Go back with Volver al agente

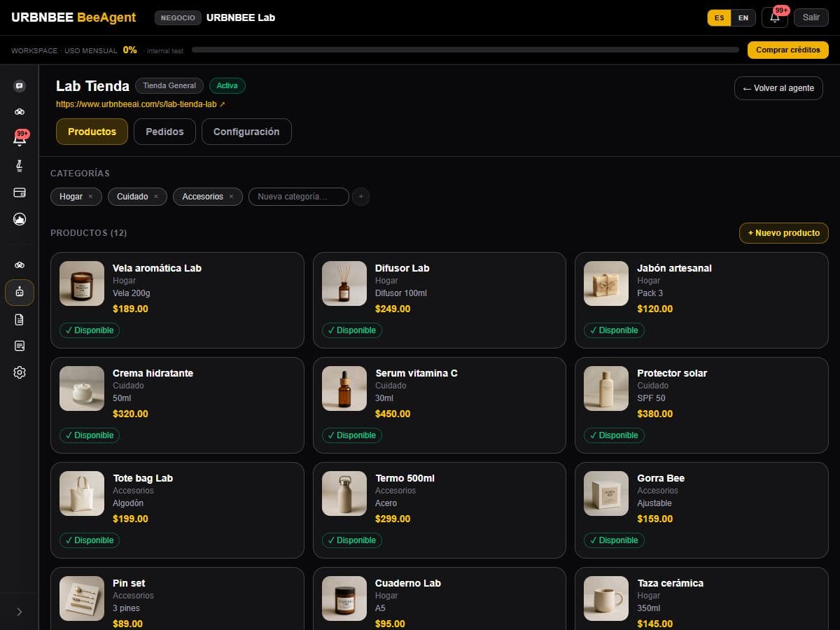778,88
